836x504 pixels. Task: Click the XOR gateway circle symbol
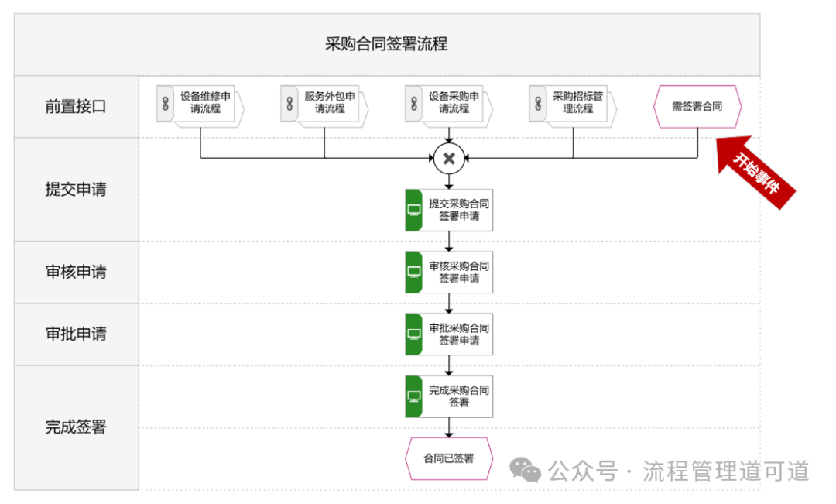click(449, 158)
